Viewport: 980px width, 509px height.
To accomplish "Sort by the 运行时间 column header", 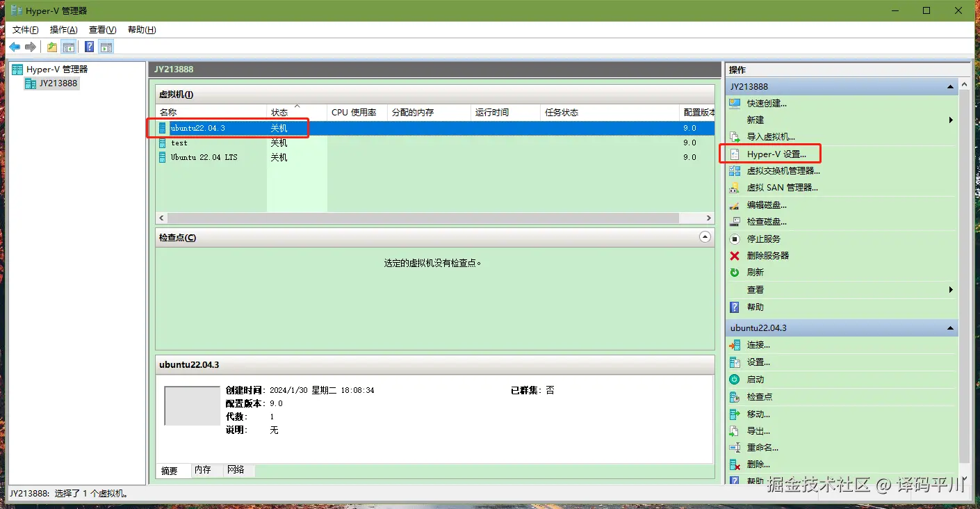I will point(505,113).
